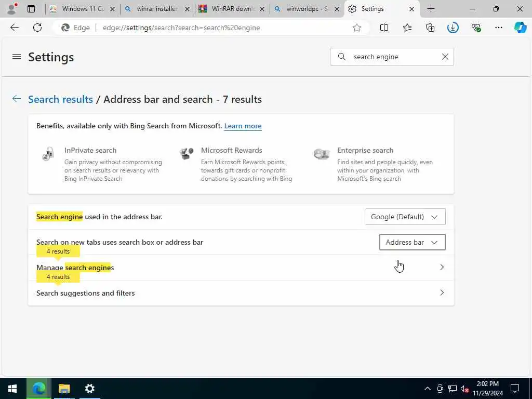Image resolution: width=532 pixels, height=399 pixels.
Task: Click the Learn more link
Action: [243, 126]
